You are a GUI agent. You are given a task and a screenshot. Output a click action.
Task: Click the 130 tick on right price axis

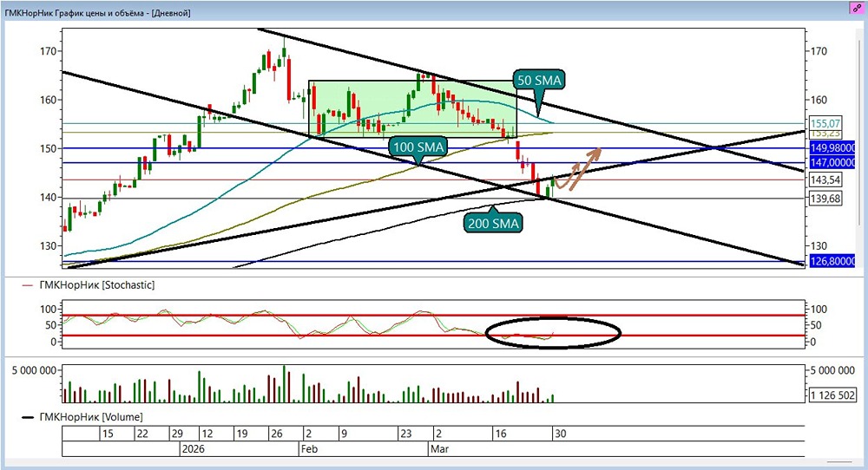pyautogui.click(x=819, y=246)
